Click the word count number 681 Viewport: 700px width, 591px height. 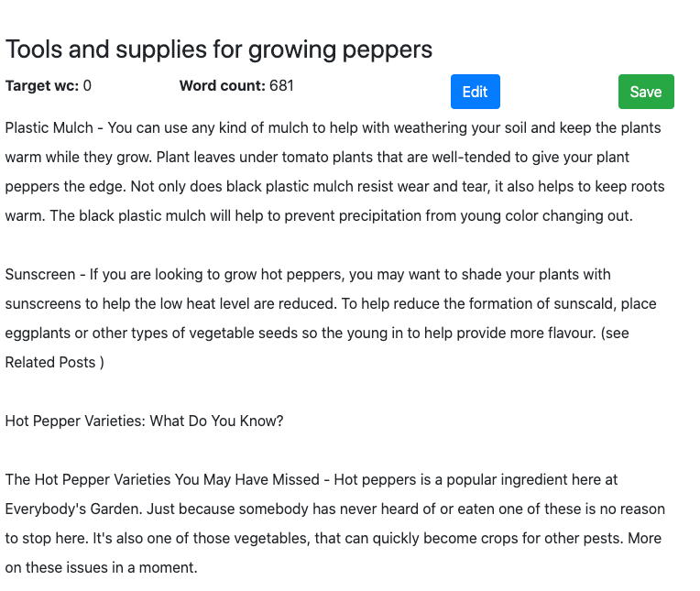(281, 86)
